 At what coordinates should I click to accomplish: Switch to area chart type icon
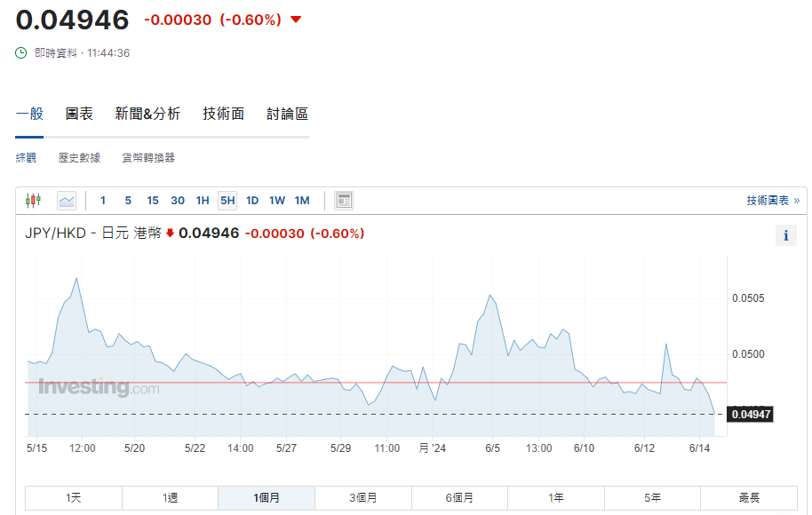pos(67,201)
